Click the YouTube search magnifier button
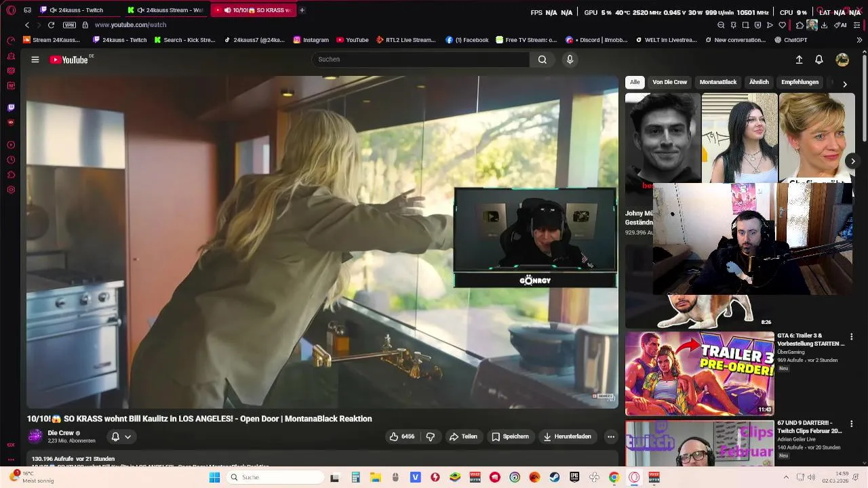This screenshot has width=868, height=488. pyautogui.click(x=542, y=60)
